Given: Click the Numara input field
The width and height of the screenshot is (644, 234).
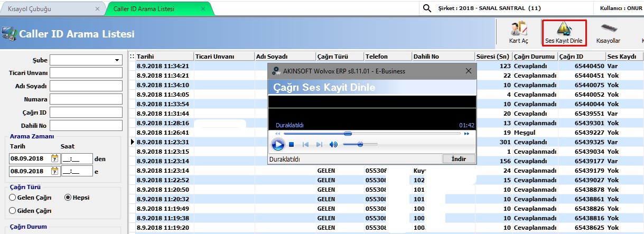Looking at the screenshot, I should pyautogui.click(x=86, y=99).
